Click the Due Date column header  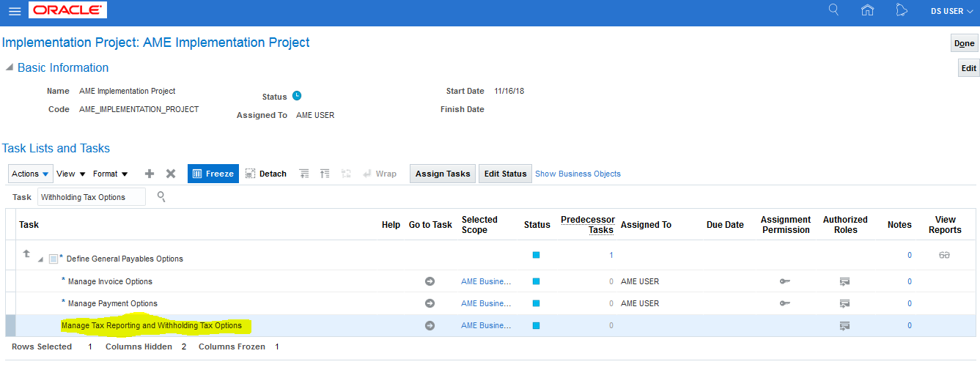click(725, 225)
